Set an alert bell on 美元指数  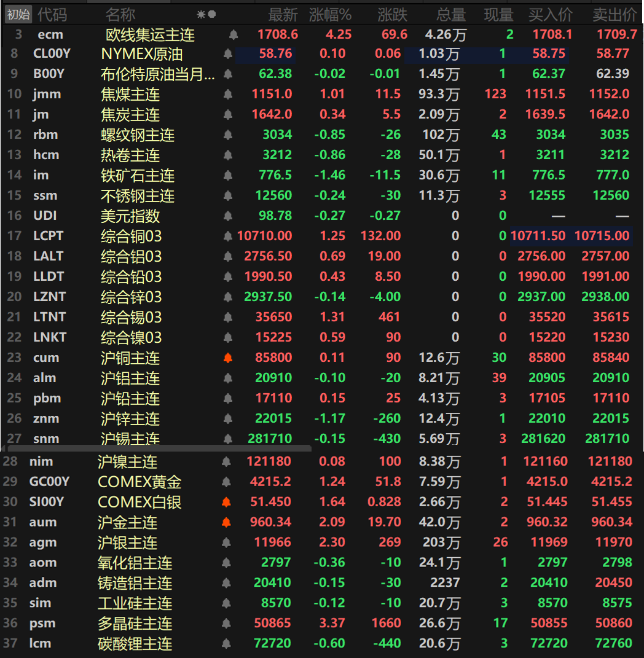pyautogui.click(x=228, y=216)
